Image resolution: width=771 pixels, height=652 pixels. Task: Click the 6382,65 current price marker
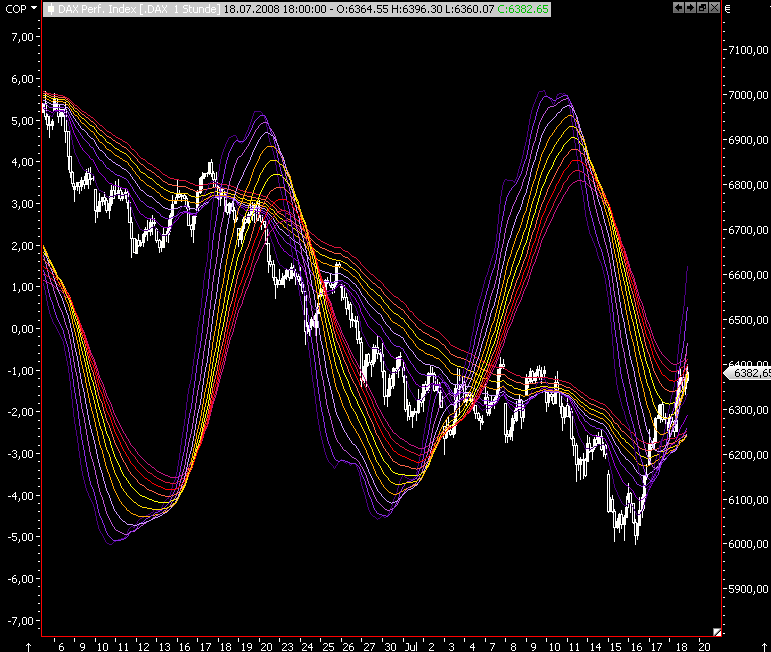(x=748, y=373)
